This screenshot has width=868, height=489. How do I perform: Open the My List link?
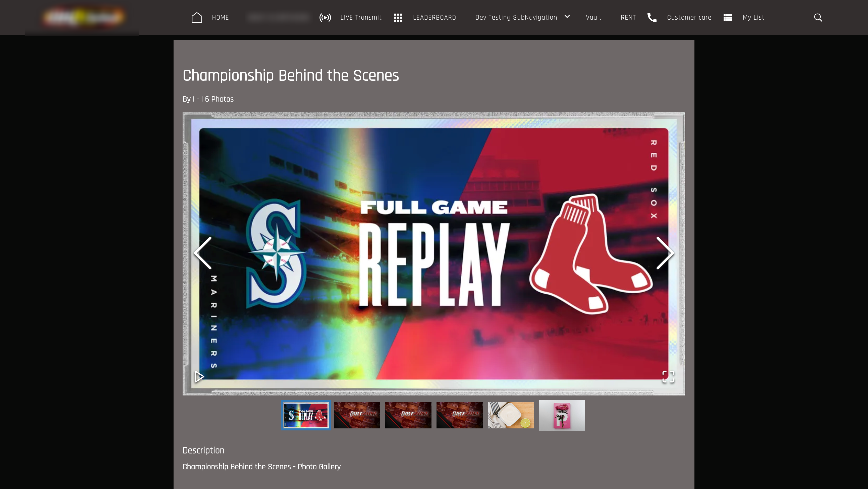point(753,18)
